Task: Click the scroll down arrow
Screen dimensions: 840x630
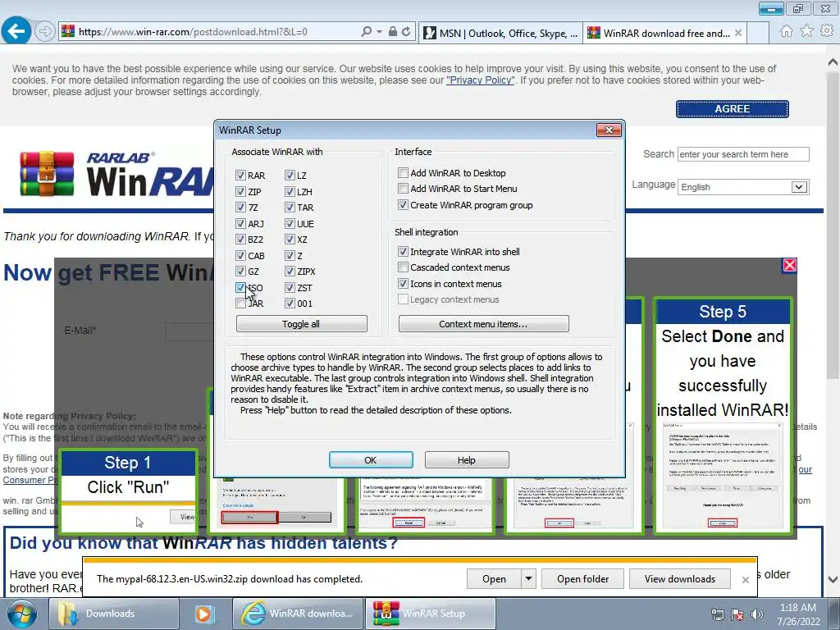Action: click(833, 579)
